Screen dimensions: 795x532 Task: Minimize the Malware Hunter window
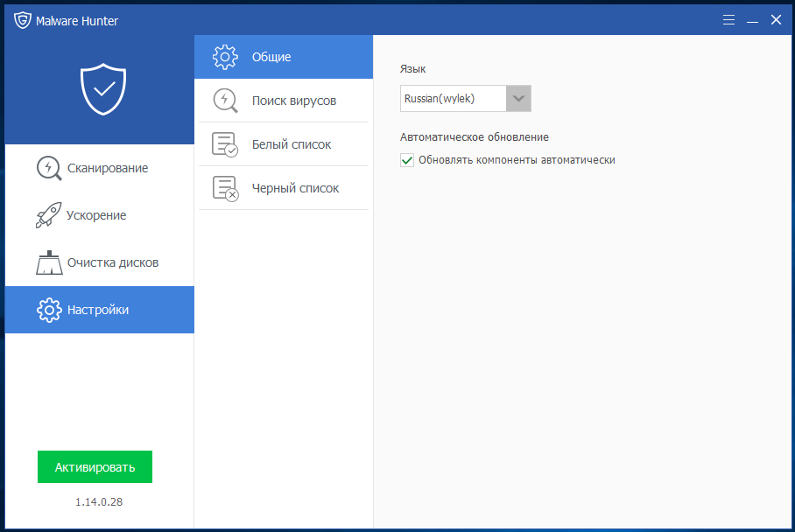tap(752, 20)
